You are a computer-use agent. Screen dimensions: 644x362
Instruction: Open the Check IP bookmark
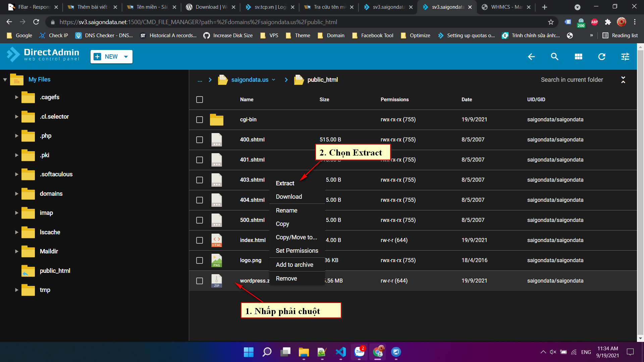pos(54,36)
